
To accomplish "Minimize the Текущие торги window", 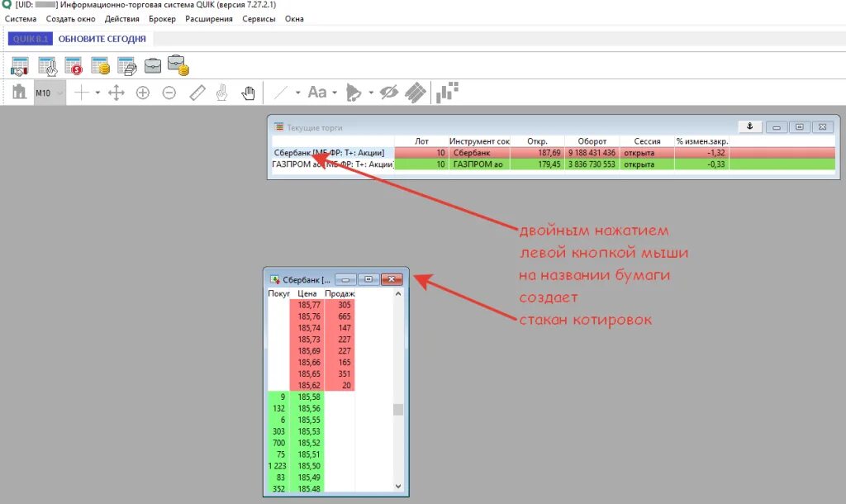I will [x=777, y=126].
